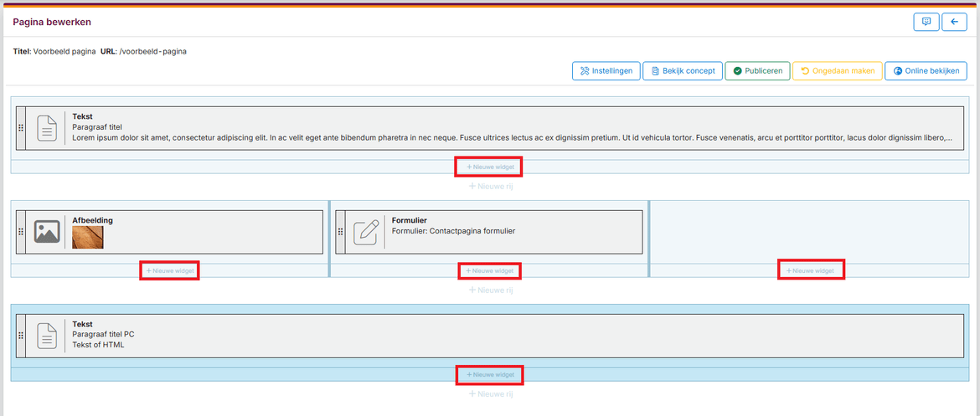The height and width of the screenshot is (416, 980).
Task: Click drag handle of 'Paragraaf titel PC' widget
Action: (x=21, y=336)
